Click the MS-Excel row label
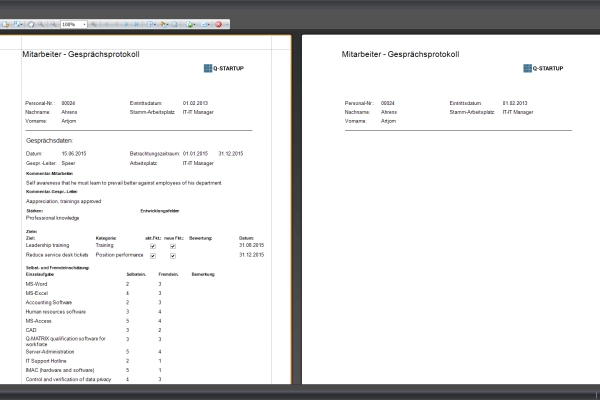 tap(37, 293)
